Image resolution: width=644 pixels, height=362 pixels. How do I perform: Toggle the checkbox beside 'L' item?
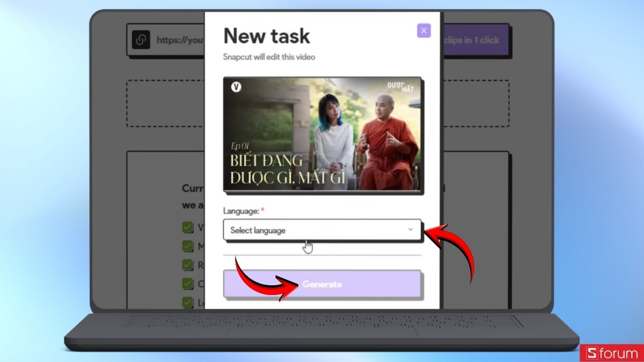tap(187, 302)
